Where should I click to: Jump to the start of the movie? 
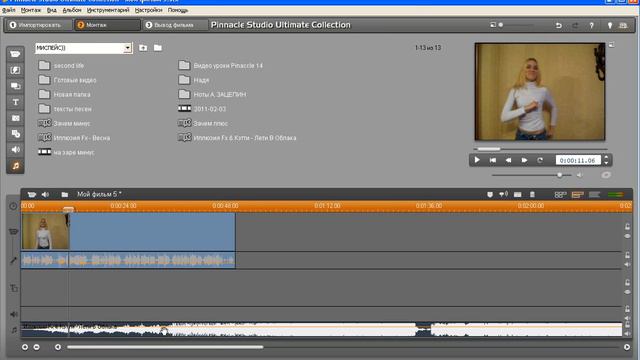point(493,160)
